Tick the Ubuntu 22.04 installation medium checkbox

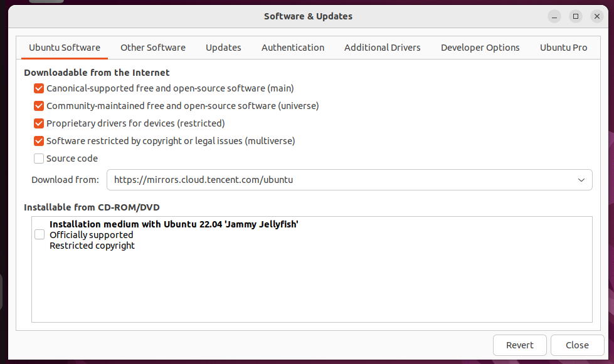tap(40, 234)
